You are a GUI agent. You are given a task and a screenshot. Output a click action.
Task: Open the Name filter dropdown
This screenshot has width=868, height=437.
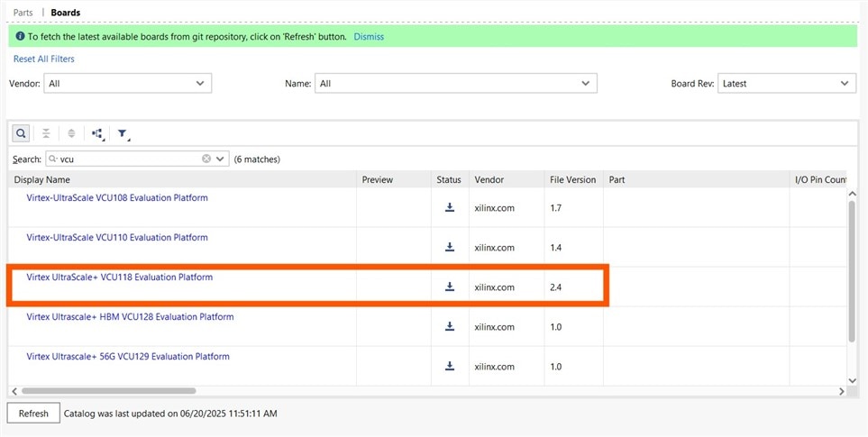[456, 84]
